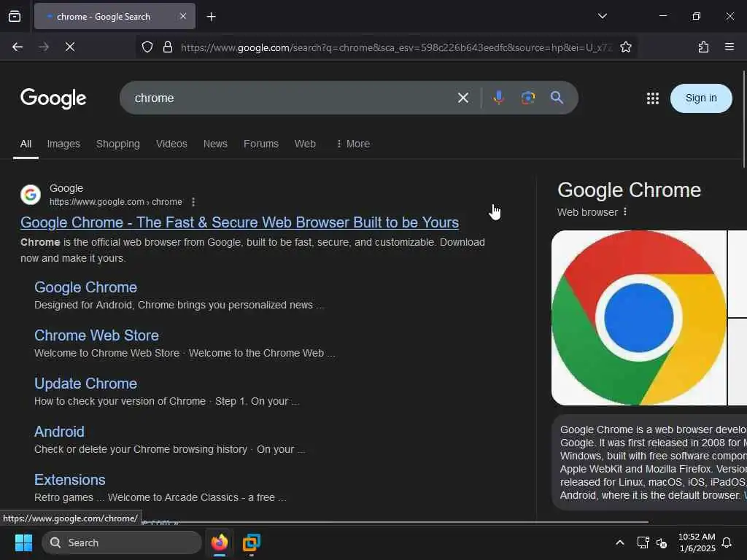This screenshot has height=560, width=747.
Task: Open Web browser panel options menu
Action: pos(625,211)
